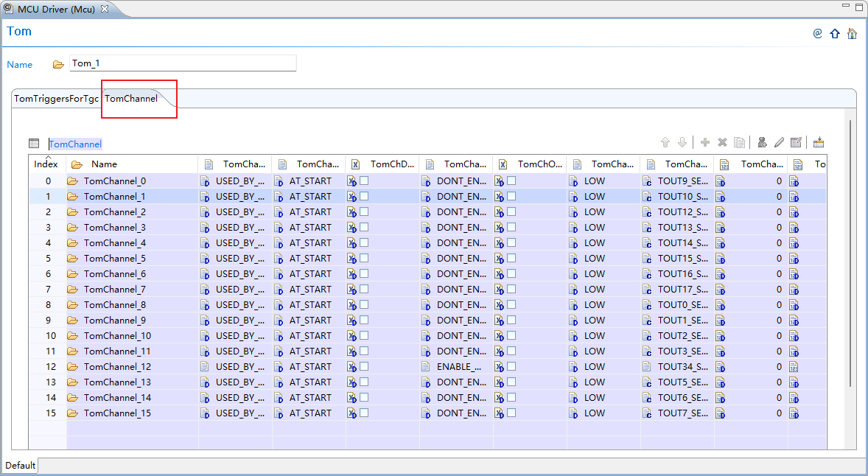
Task: Click the document icon before LOW in TomChannel_3 row
Action: 573,228
